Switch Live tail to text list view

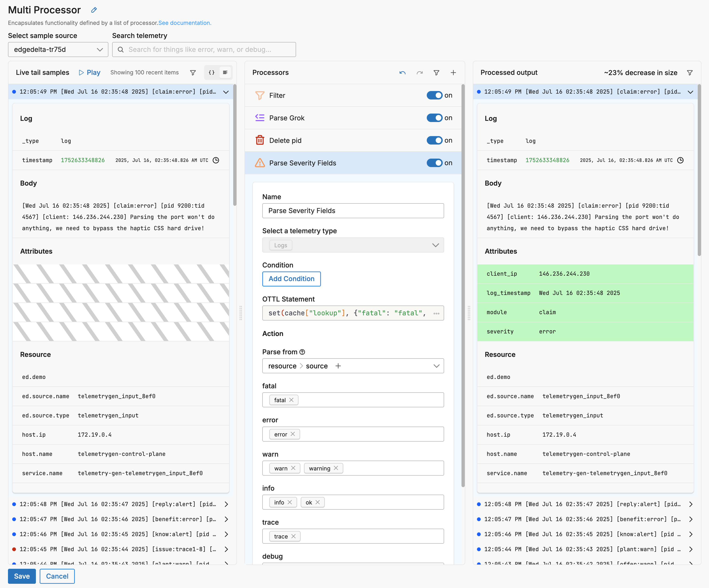[225, 73]
